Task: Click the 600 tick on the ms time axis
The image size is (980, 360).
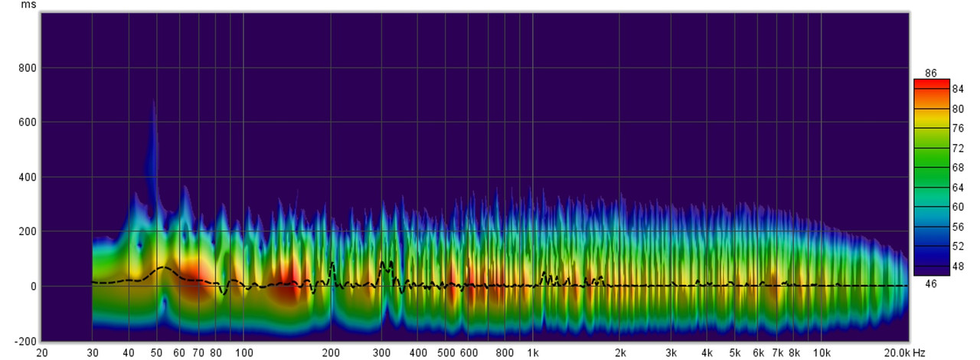Action: [28, 122]
